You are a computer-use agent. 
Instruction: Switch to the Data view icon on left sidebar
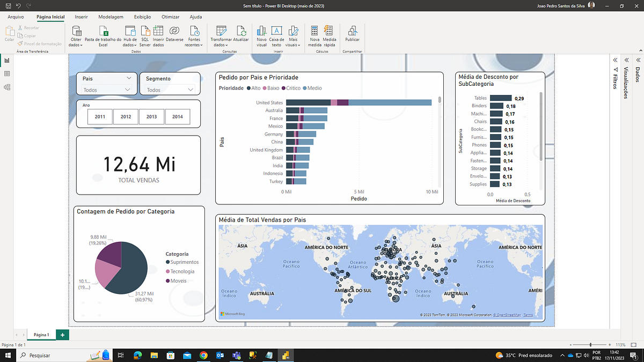[x=7, y=73]
